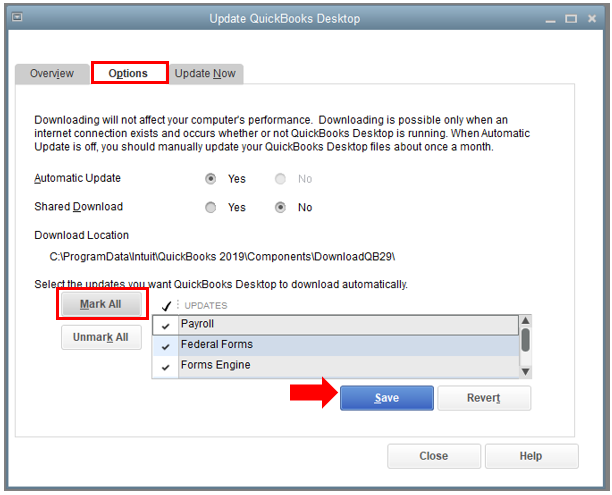Toggle the Federal Forms update checkmark
This screenshot has height=495, width=612.
[165, 346]
